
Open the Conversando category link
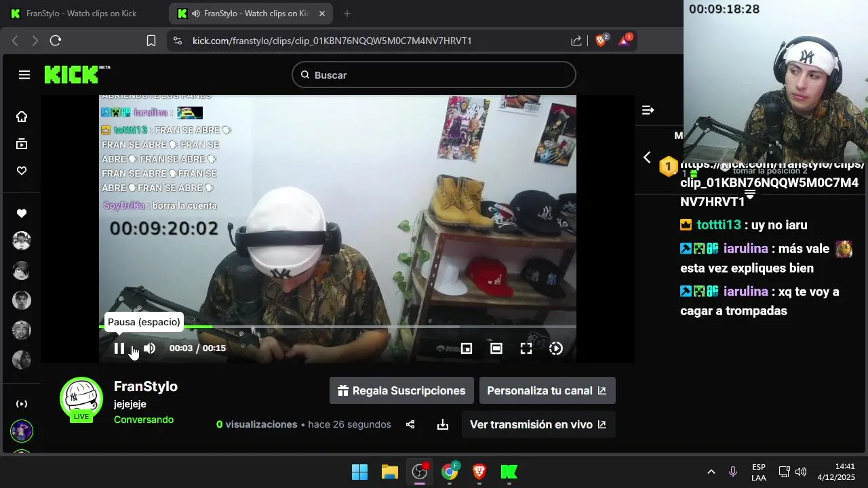click(x=144, y=420)
